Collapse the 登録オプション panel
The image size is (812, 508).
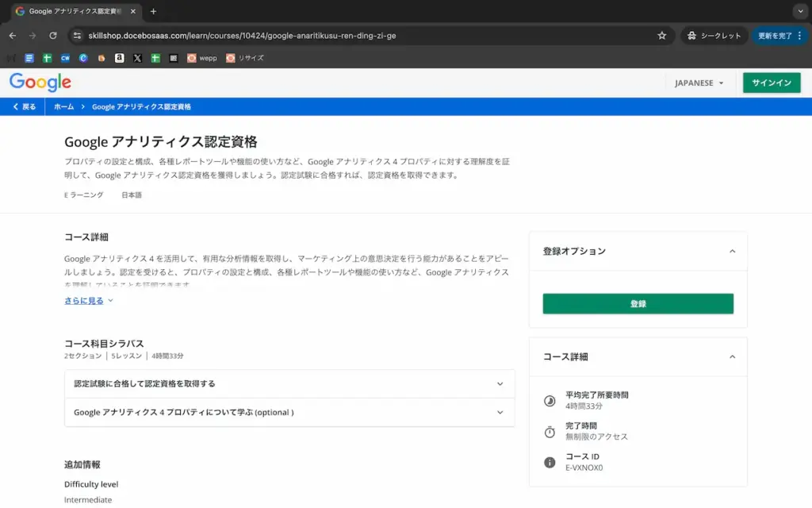click(732, 252)
